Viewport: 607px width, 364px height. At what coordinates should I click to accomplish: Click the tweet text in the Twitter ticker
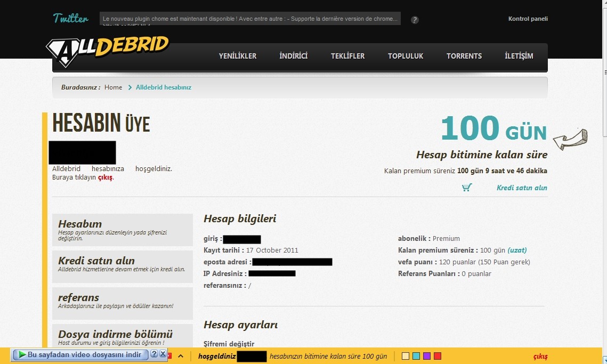(250, 19)
